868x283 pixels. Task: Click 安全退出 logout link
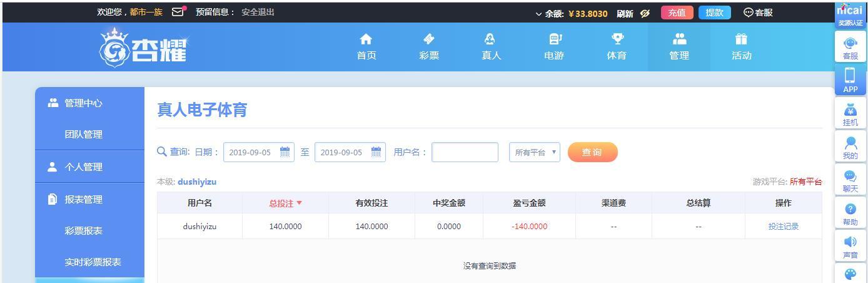click(258, 12)
